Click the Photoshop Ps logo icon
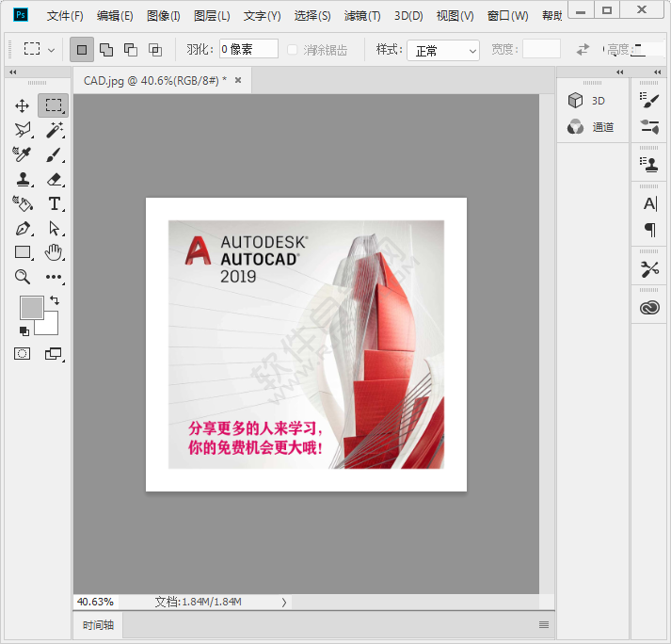Viewport: 671px width, 644px height. point(21,15)
